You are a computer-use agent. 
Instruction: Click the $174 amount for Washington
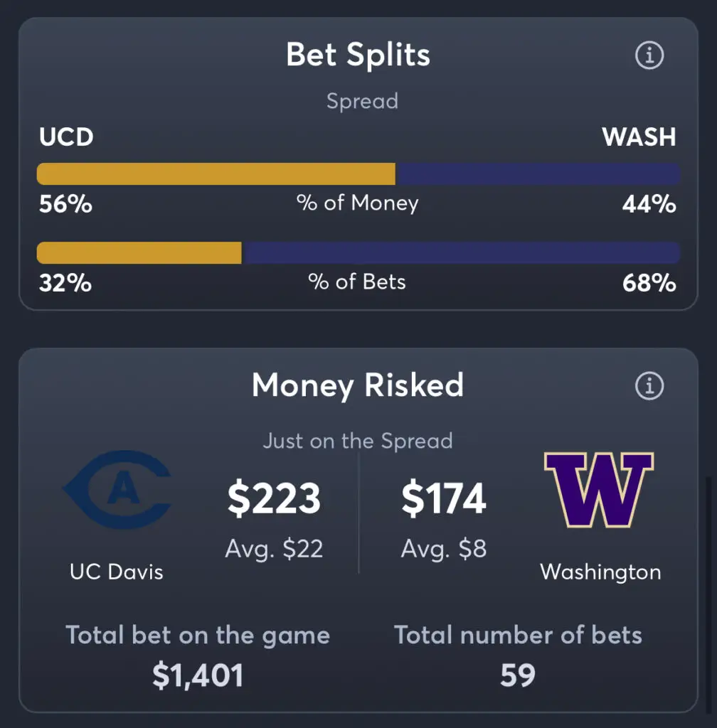(x=444, y=499)
